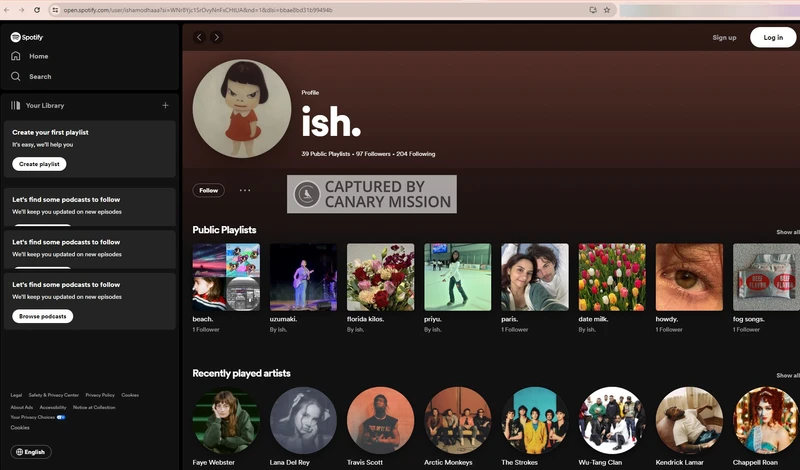
Task: Click Show all next to Recently played artists
Action: coord(788,376)
